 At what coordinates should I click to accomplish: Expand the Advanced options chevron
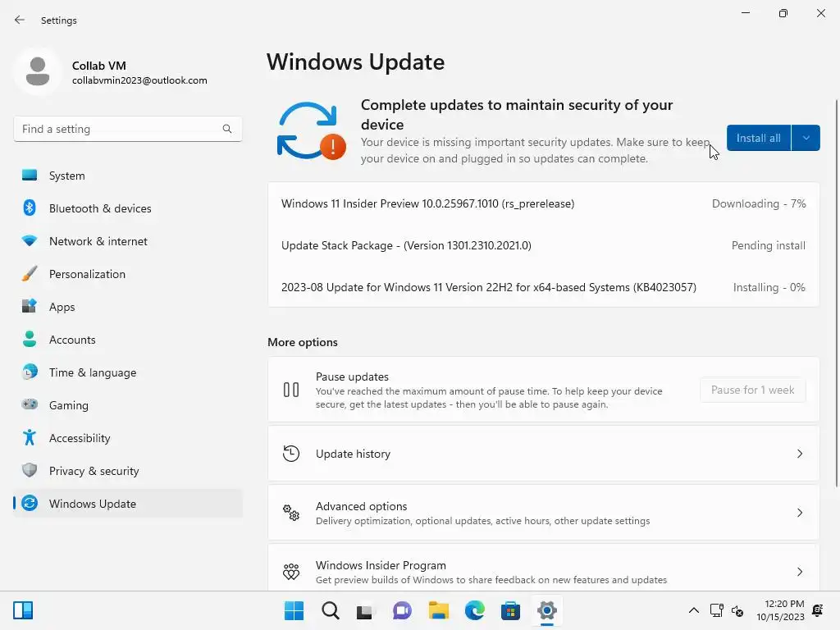pyautogui.click(x=799, y=513)
